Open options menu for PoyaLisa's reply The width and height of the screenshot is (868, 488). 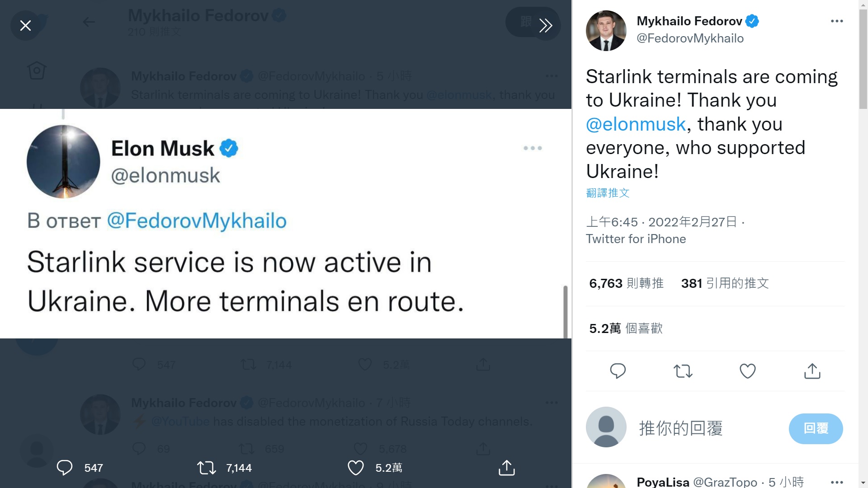tap(836, 482)
